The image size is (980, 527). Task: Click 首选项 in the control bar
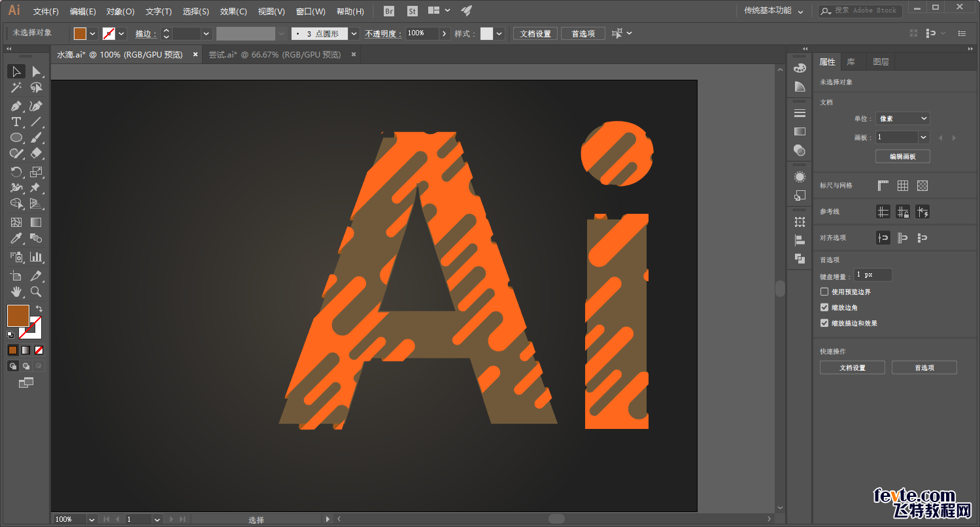(583, 33)
